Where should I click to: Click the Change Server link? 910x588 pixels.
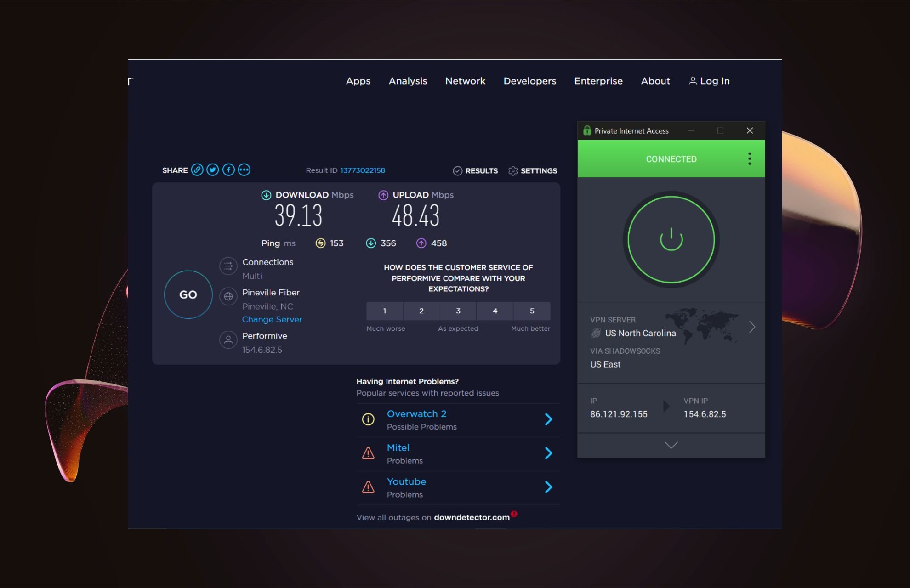tap(272, 319)
